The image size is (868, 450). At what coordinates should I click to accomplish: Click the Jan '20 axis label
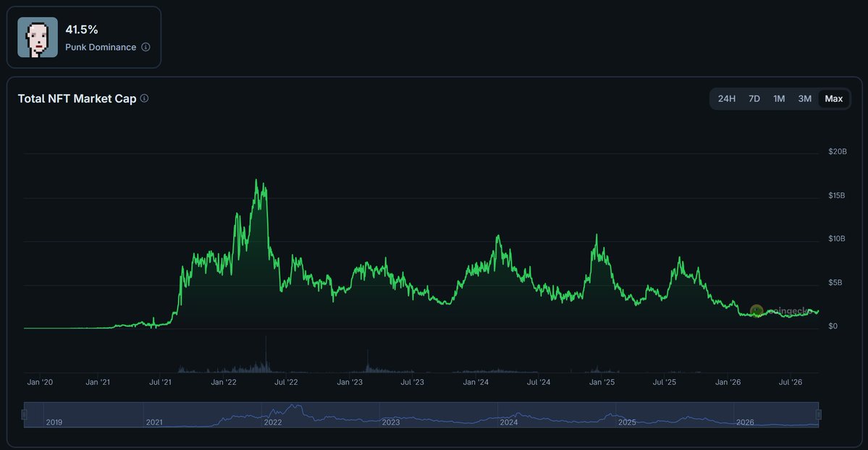coord(40,382)
